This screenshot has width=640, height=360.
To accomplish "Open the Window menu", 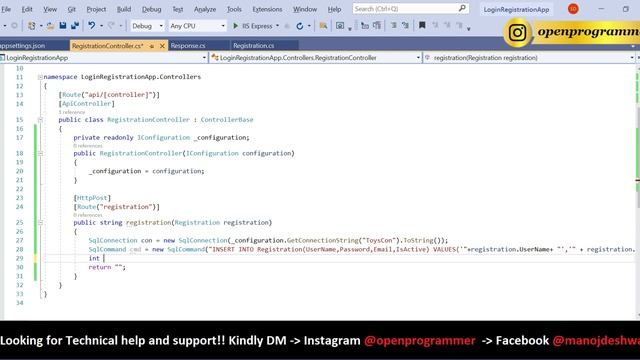I will (x=304, y=9).
